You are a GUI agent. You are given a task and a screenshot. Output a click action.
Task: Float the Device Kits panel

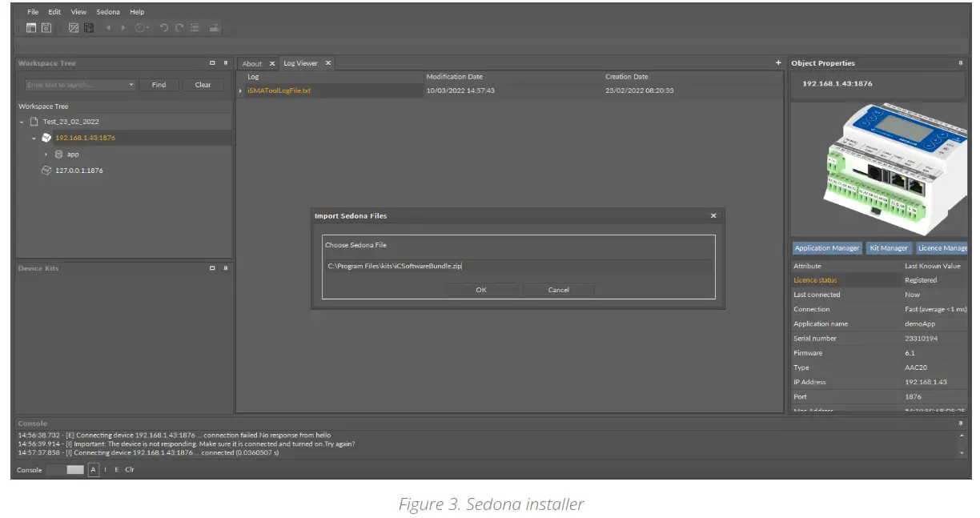click(x=212, y=268)
